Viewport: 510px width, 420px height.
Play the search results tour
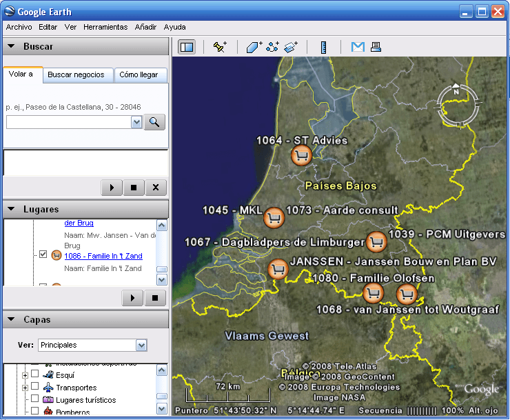click(x=112, y=188)
